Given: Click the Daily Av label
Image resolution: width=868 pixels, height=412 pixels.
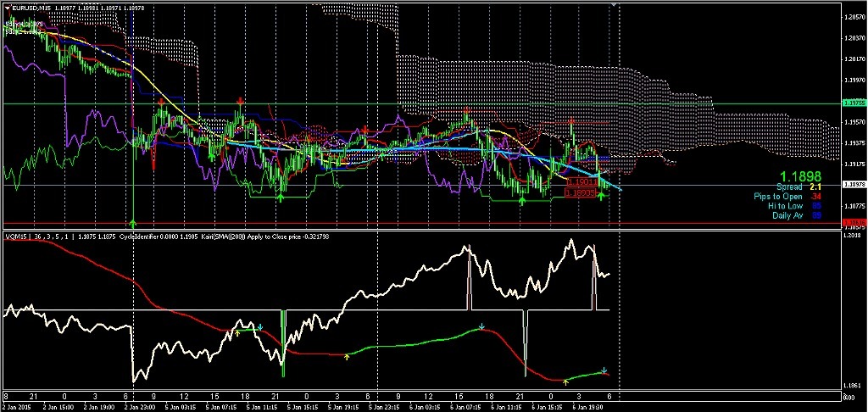Looking at the screenshot, I should point(787,215).
